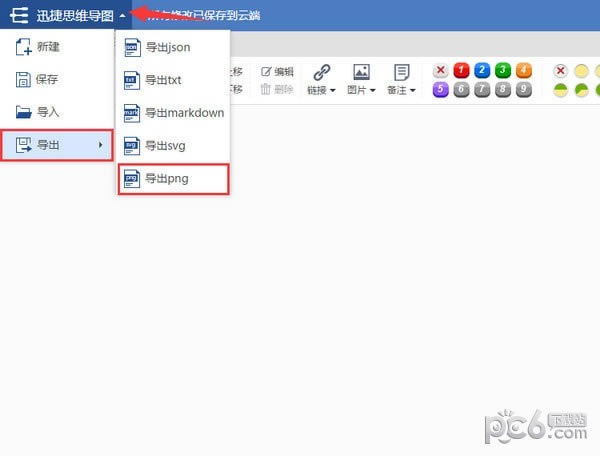Select the empty yellow progress circle
Image resolution: width=600 pixels, height=456 pixels.
pyautogui.click(x=581, y=71)
